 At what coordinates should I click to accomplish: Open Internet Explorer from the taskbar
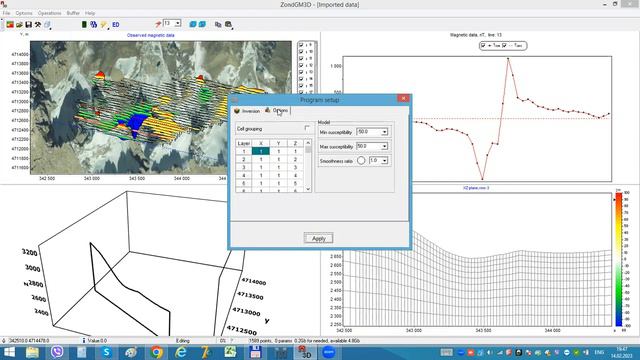click(x=181, y=352)
